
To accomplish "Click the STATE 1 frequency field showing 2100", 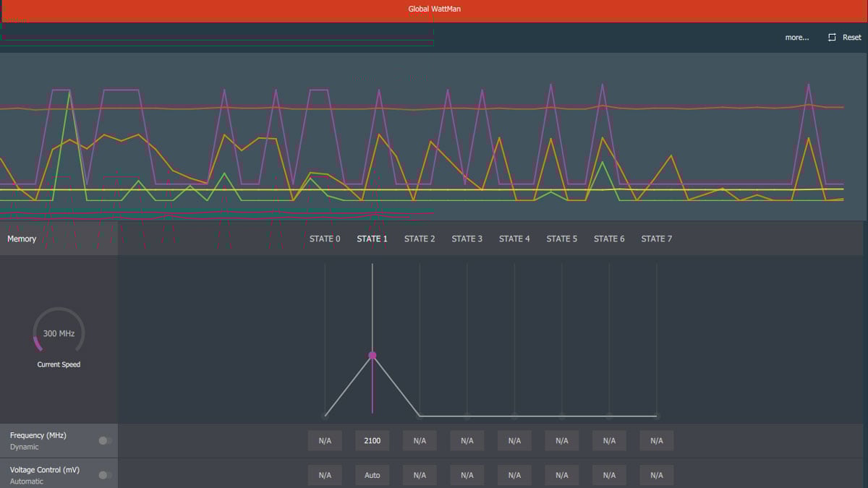I will (373, 440).
